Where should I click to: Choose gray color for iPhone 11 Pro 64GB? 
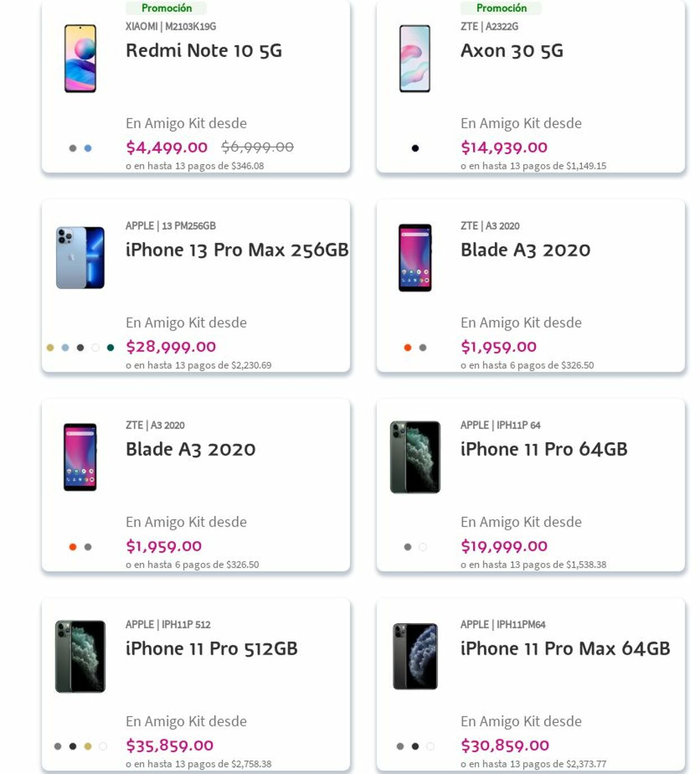(x=408, y=547)
